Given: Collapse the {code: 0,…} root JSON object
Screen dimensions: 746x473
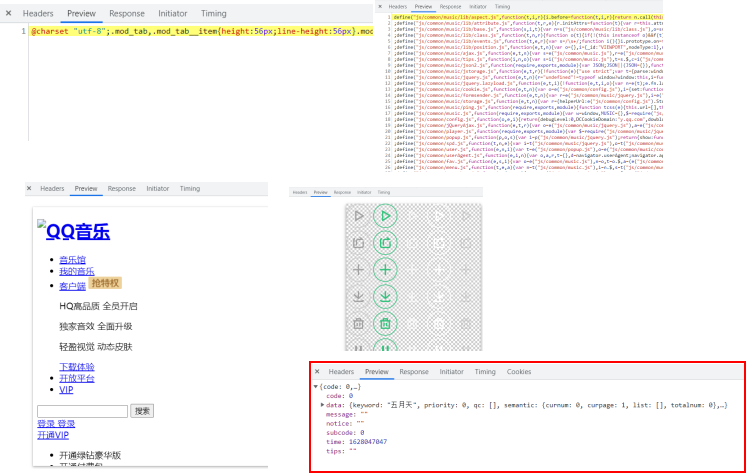Looking at the screenshot, I should (x=315, y=387).
